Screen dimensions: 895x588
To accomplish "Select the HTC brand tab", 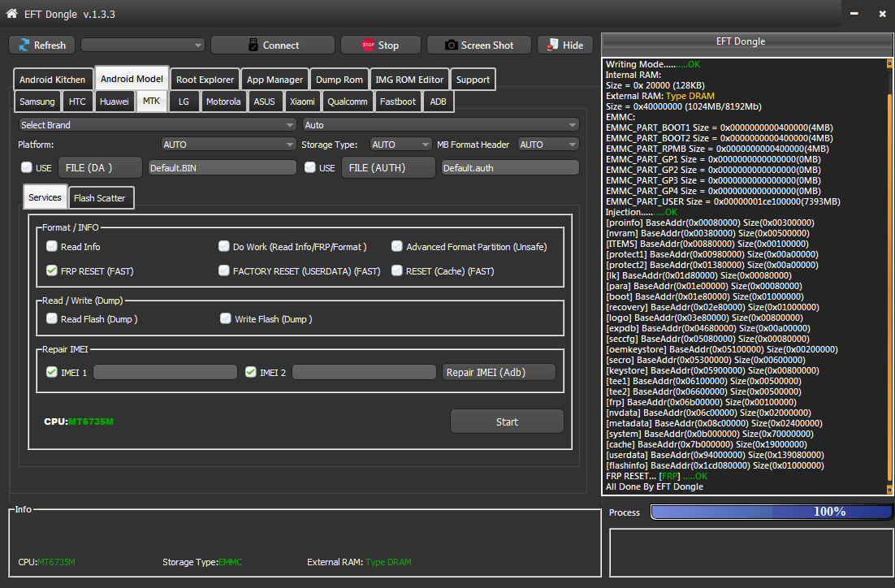I will click(x=77, y=102).
